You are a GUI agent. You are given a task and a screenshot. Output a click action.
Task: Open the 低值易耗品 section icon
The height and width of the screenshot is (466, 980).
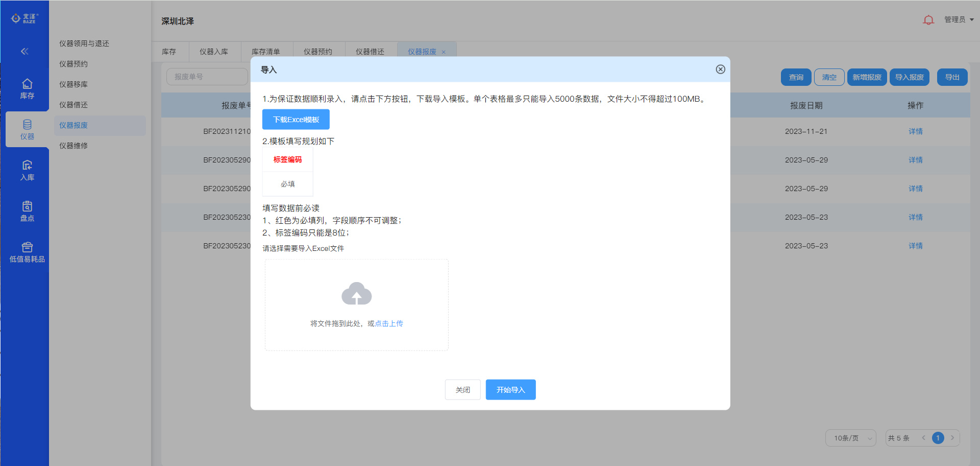tap(27, 252)
